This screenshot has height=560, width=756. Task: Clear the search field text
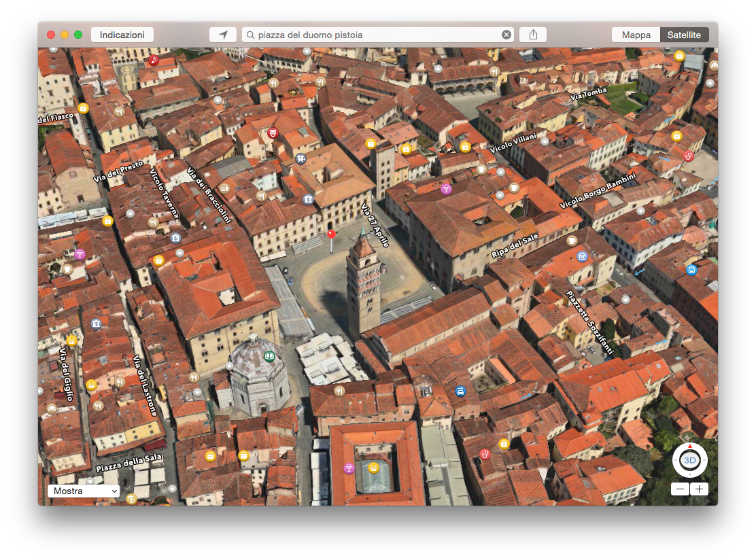(506, 35)
